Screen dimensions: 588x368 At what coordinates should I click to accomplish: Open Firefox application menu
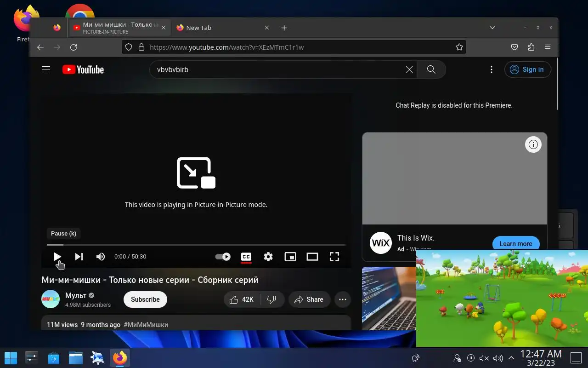tap(548, 47)
